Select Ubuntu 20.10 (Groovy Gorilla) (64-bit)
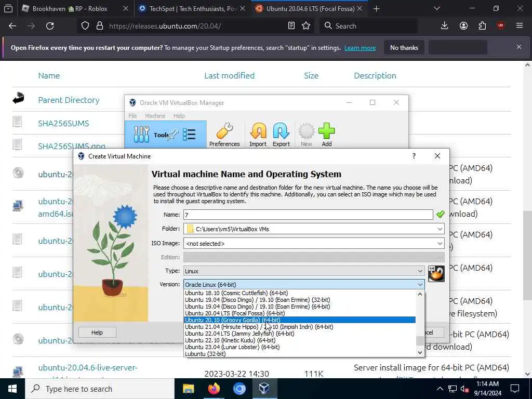This screenshot has height=399, width=532. [x=300, y=320]
